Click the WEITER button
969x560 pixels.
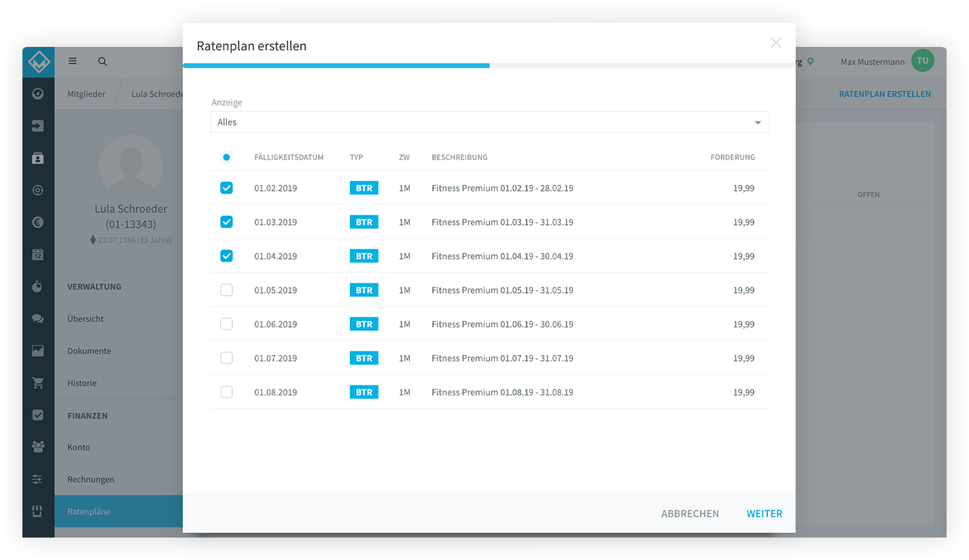click(x=764, y=514)
